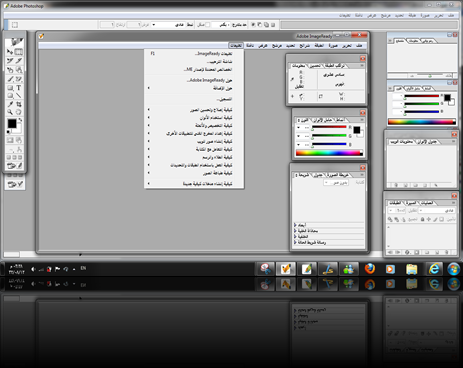Select the Type (T) tool

(19, 88)
